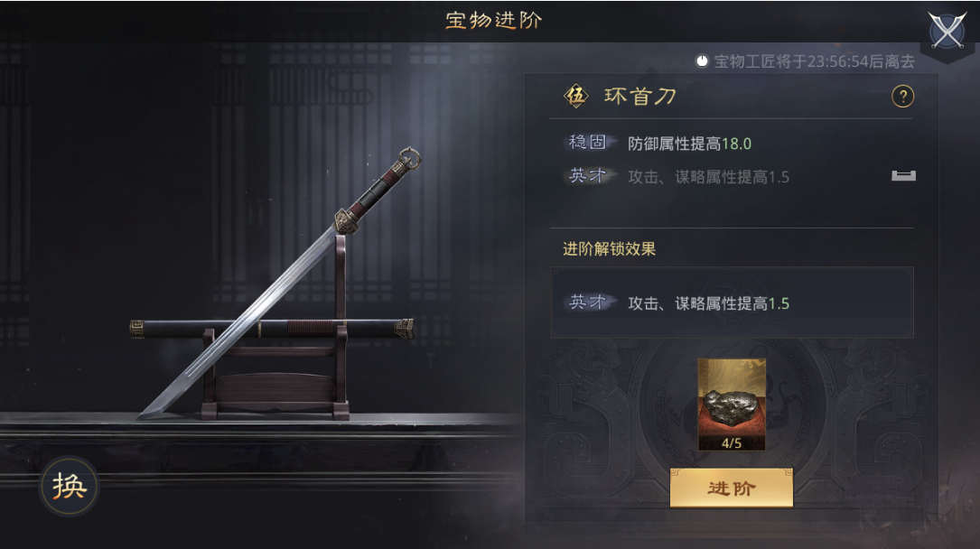980x549 pixels.
Task: Click the craftsman departure countdown text
Action: coord(815,61)
